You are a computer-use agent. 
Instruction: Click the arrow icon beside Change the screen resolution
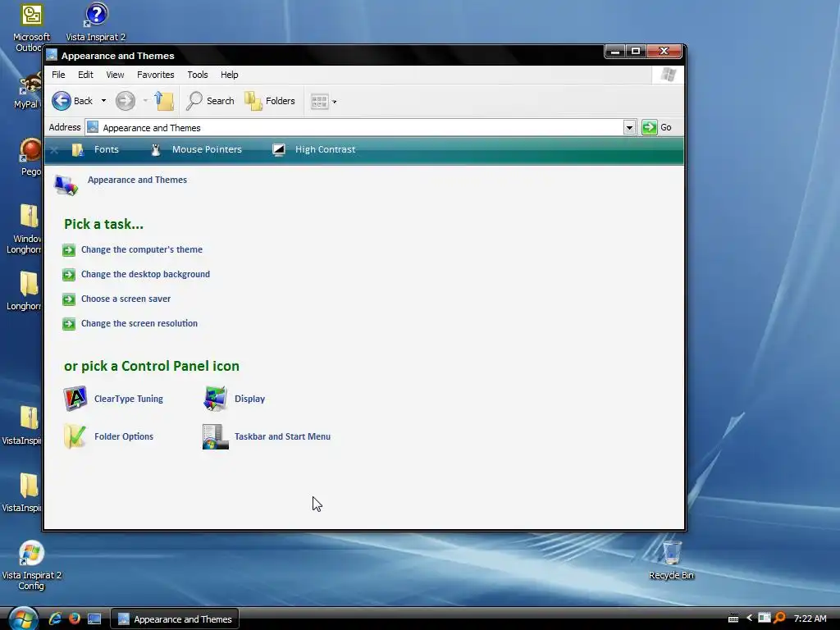69,324
